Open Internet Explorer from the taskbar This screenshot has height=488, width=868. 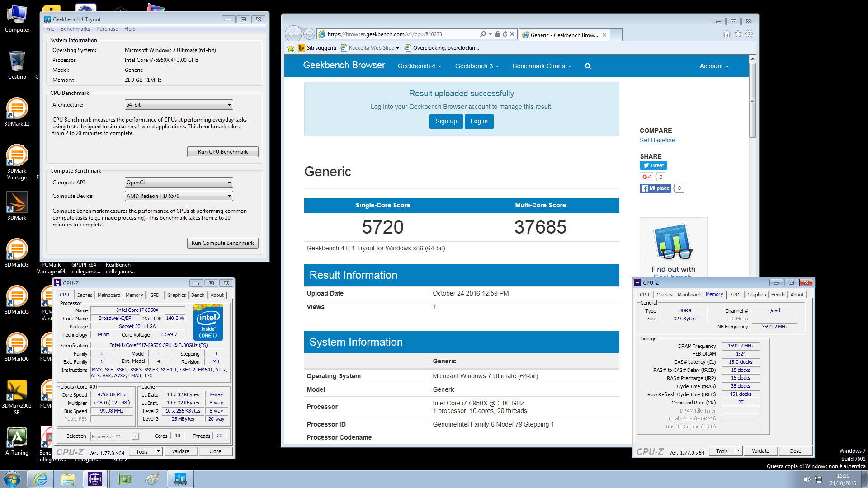pos(40,479)
